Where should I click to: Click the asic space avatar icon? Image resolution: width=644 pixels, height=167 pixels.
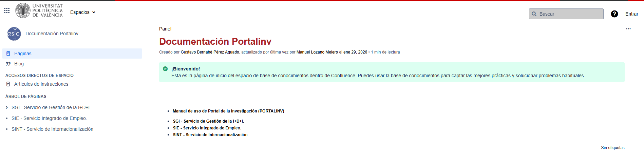[14, 34]
